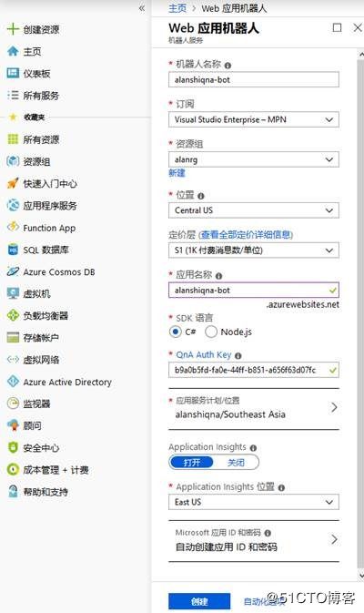Click the Azure Active Directory icon

click(x=13, y=382)
